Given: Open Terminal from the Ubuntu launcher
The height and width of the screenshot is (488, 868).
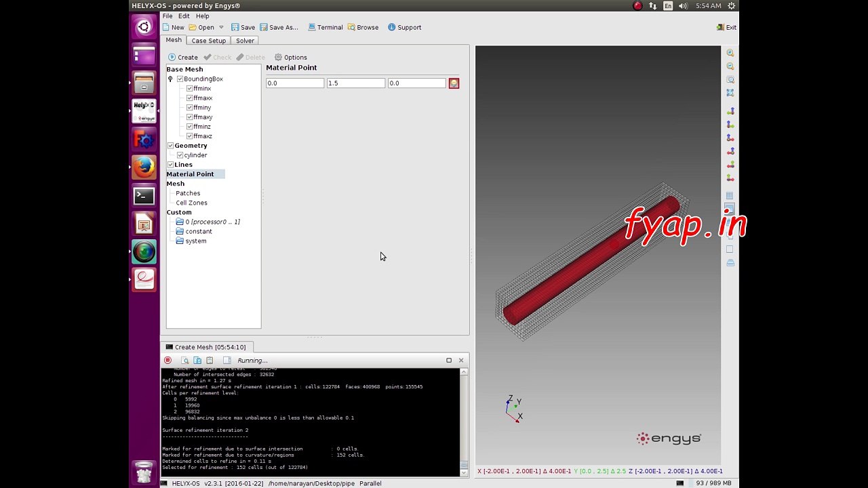Looking at the screenshot, I should tap(144, 196).
